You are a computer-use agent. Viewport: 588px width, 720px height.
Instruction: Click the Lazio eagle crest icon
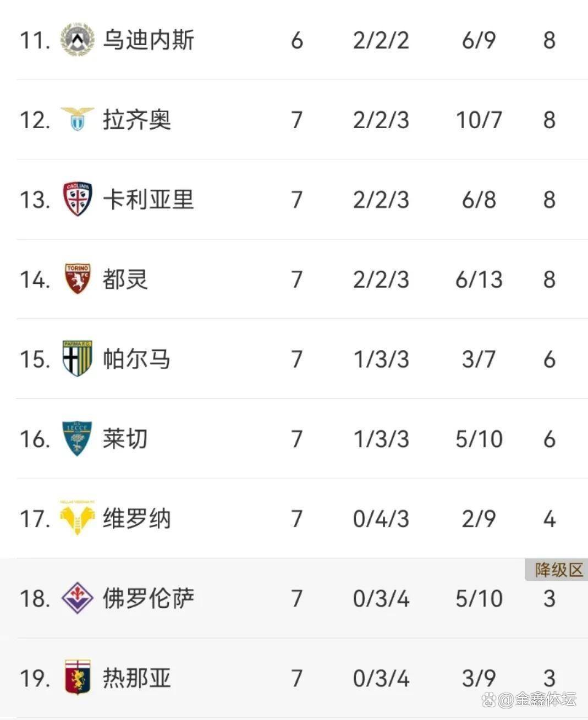[77, 119]
